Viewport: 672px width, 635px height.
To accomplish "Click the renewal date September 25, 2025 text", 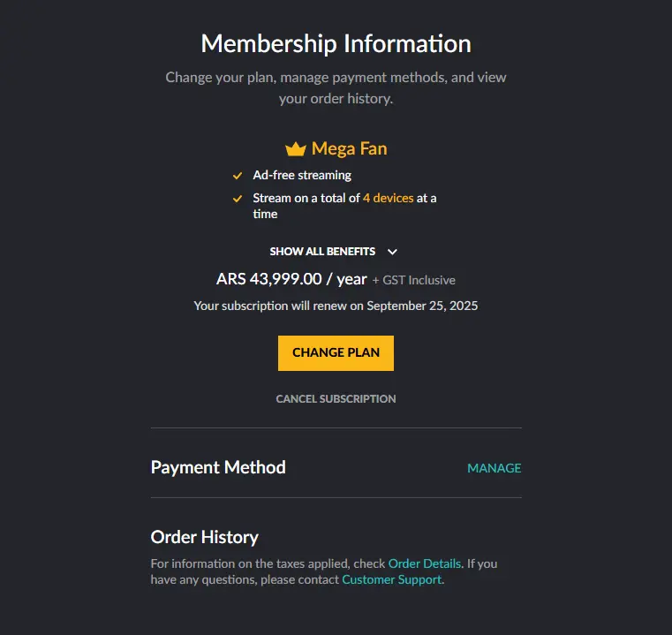I will click(x=422, y=306).
